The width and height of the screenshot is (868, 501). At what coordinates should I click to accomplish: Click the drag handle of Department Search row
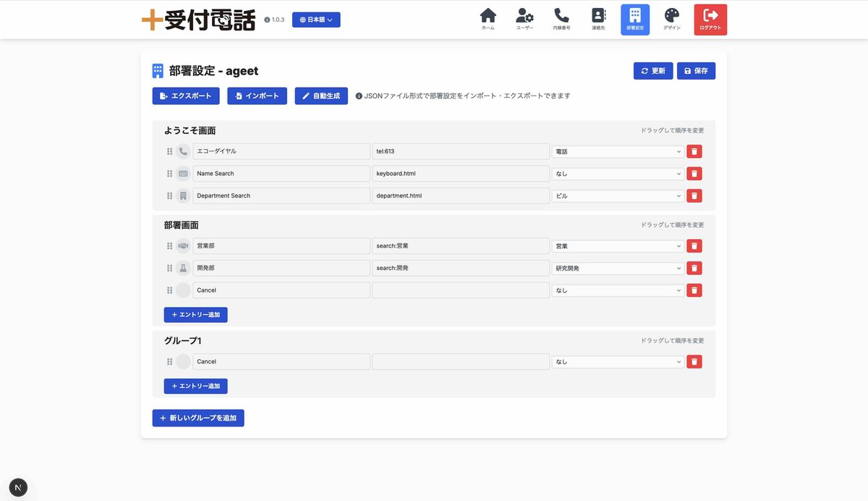(x=170, y=195)
